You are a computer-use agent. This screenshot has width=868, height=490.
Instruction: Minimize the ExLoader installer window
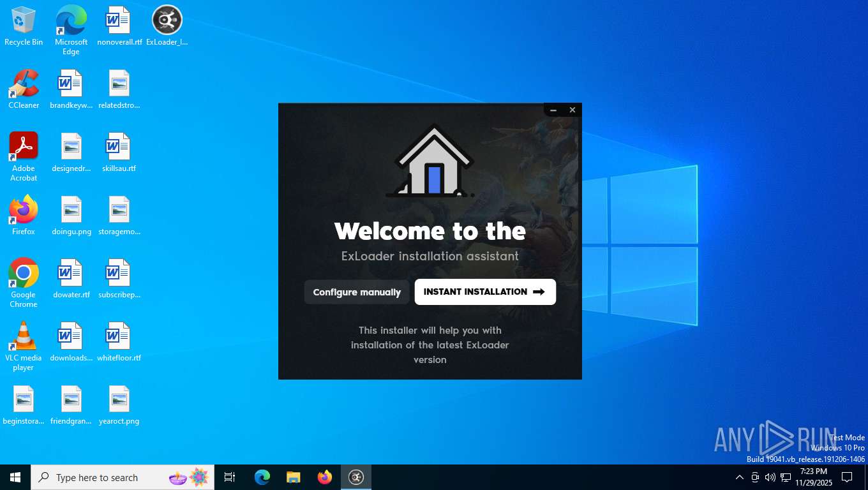pyautogui.click(x=553, y=110)
